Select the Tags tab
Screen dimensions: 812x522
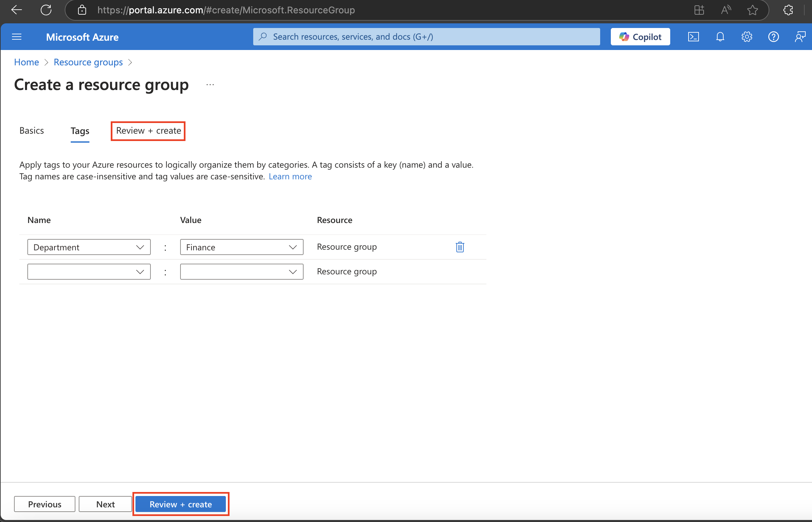coord(80,131)
